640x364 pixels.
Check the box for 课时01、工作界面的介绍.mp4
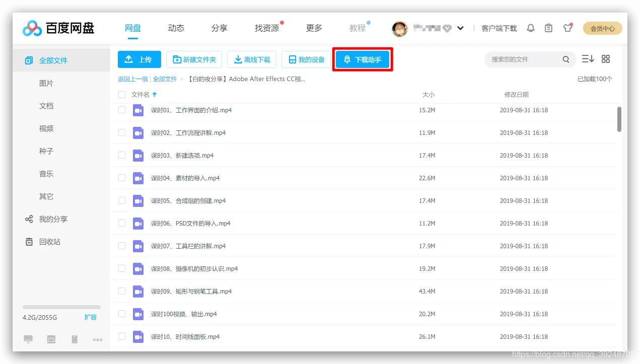122,110
